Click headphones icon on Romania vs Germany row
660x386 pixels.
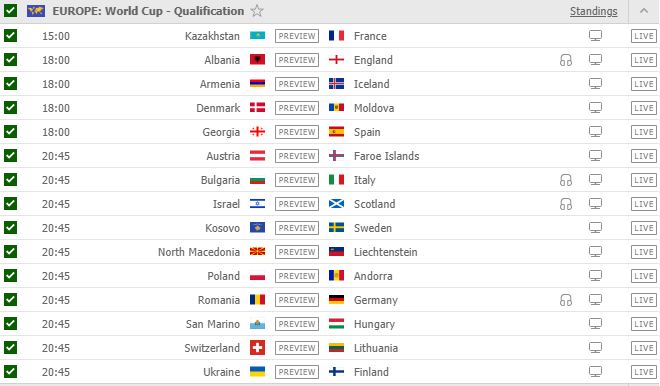click(566, 300)
